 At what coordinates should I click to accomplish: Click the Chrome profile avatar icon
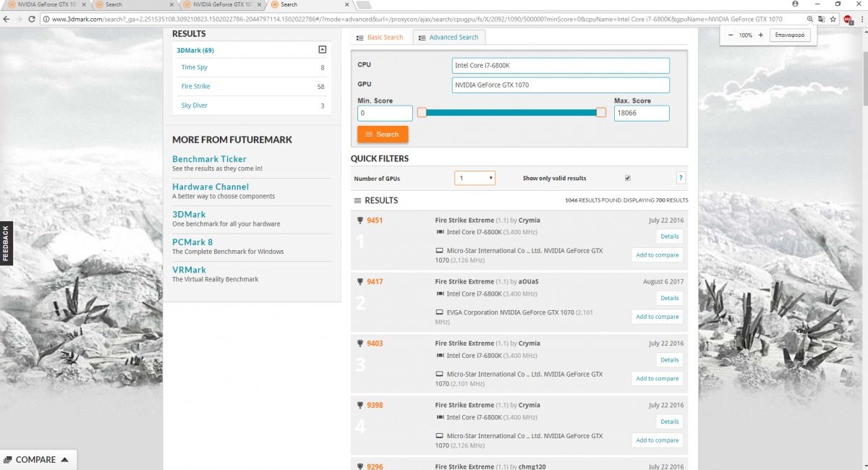(x=796, y=4)
